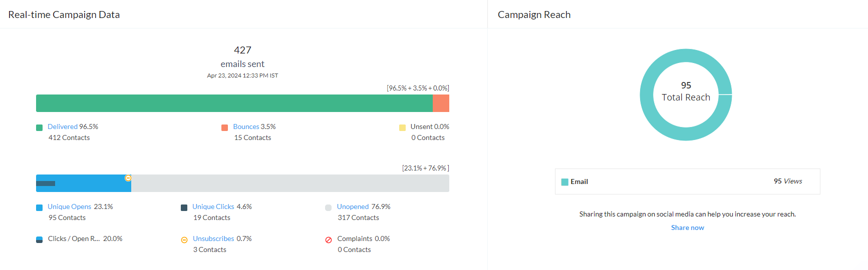Open the Delivered contacts link
The width and height of the screenshot is (868, 270).
click(x=62, y=126)
